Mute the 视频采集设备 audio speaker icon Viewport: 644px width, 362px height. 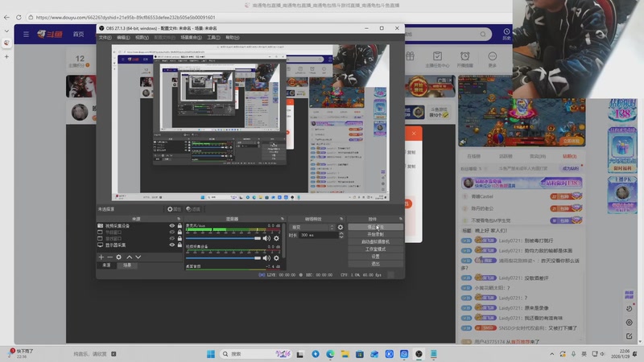[266, 258]
